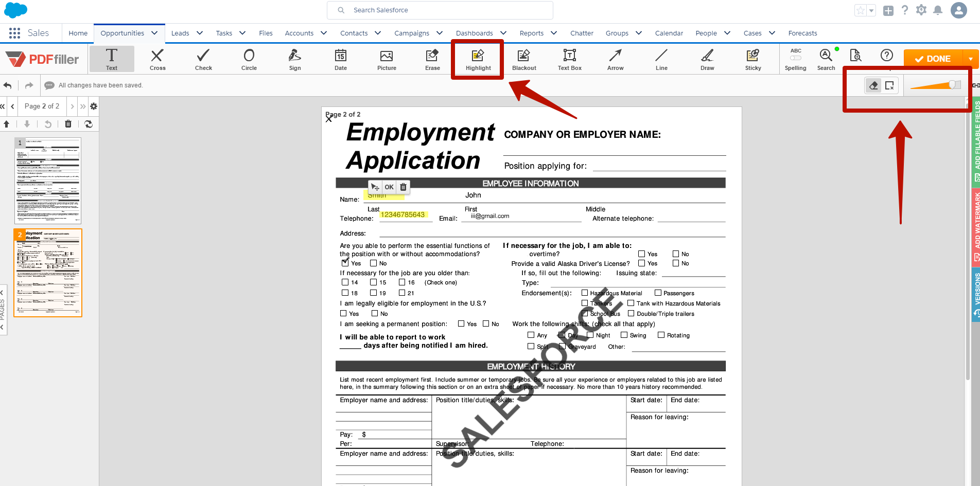This screenshot has width=980, height=486.
Task: Select the Line tool
Action: (661, 59)
